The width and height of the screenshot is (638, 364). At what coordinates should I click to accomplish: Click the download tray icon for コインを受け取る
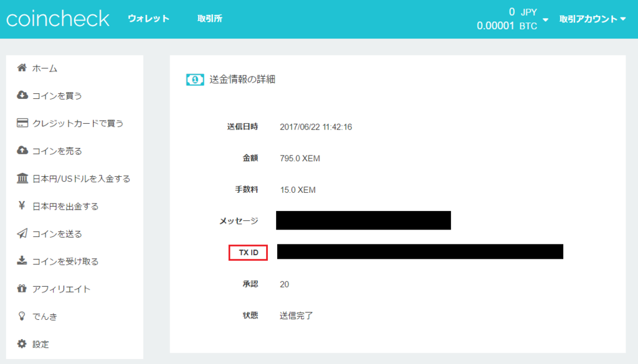point(22,261)
